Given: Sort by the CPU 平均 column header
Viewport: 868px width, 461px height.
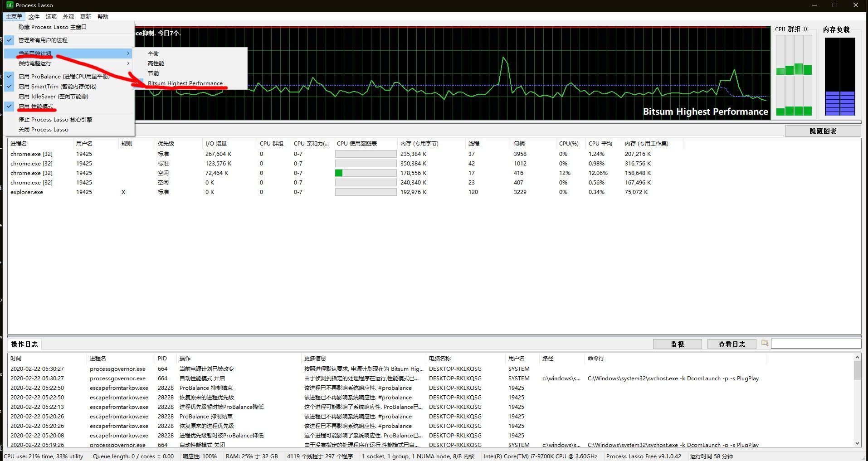Looking at the screenshot, I should pos(600,144).
